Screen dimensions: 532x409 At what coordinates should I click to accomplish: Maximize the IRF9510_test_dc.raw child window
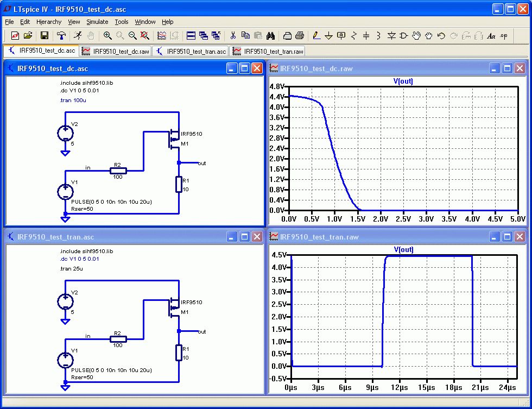pyautogui.click(x=507, y=68)
